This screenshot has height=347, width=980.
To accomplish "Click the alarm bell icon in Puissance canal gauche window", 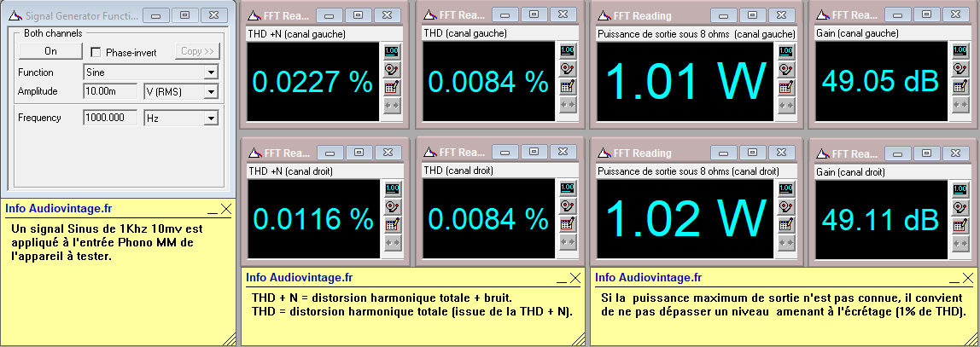I will coord(786,69).
